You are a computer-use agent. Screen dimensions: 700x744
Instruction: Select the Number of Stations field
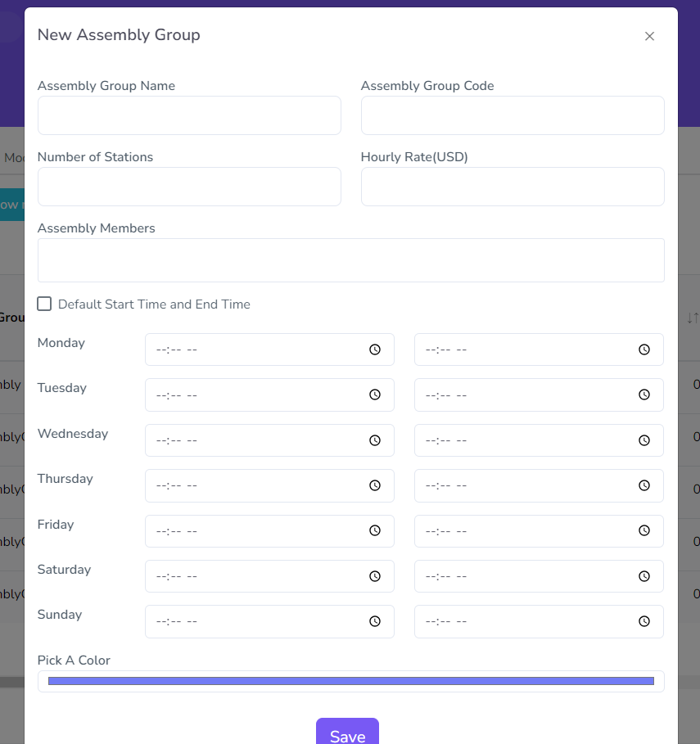(189, 187)
